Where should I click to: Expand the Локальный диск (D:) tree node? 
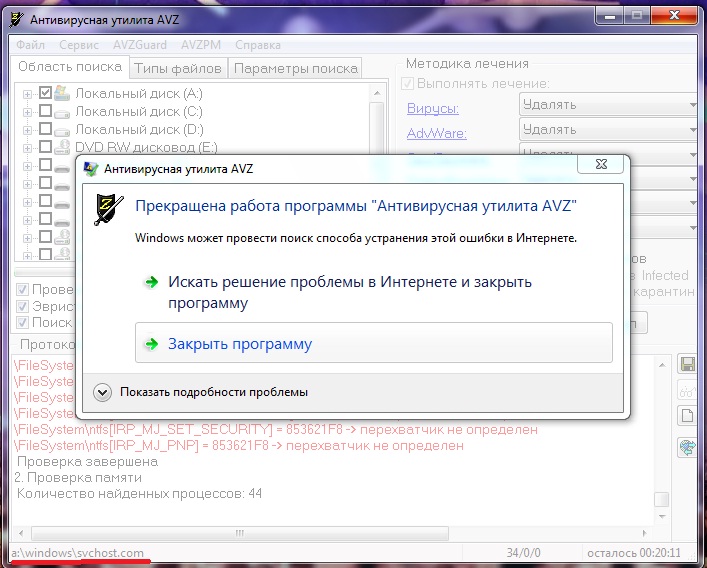[x=28, y=130]
